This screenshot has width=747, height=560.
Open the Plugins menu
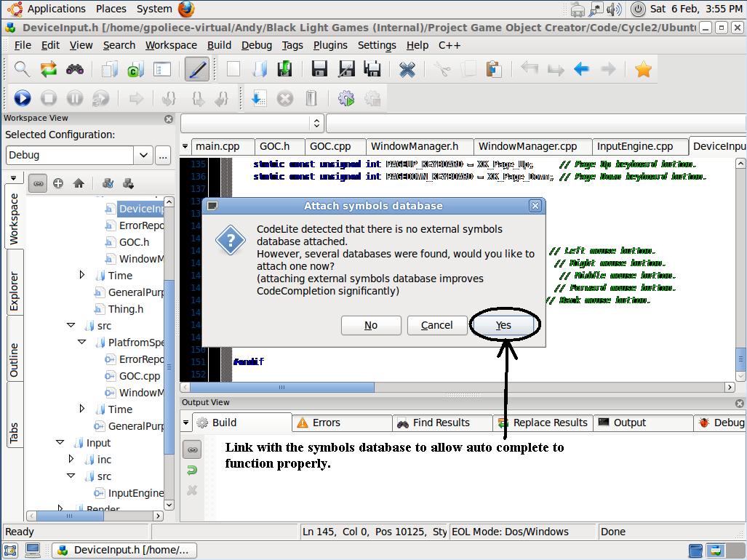click(x=330, y=45)
